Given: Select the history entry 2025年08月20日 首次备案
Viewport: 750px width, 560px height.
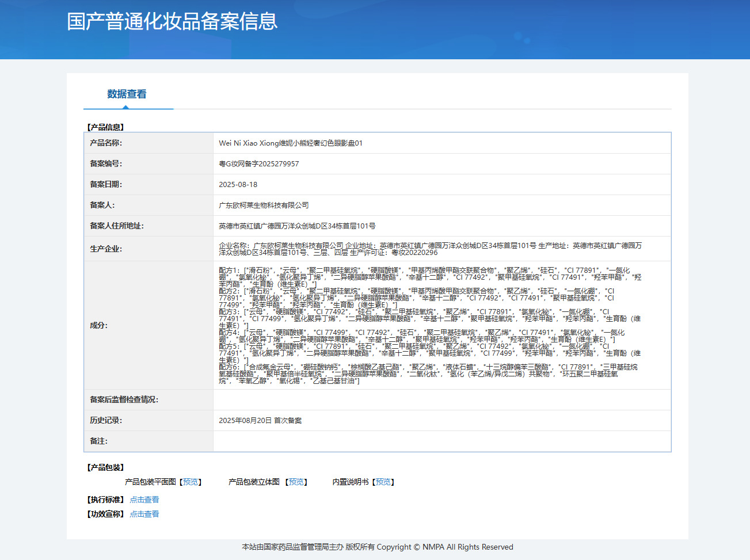Looking at the screenshot, I should point(260,421).
